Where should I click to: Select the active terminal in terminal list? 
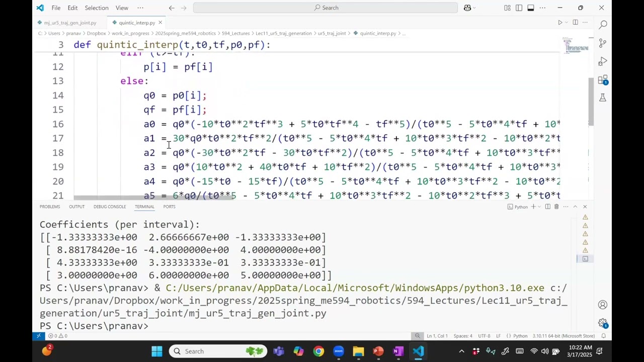[585, 258]
